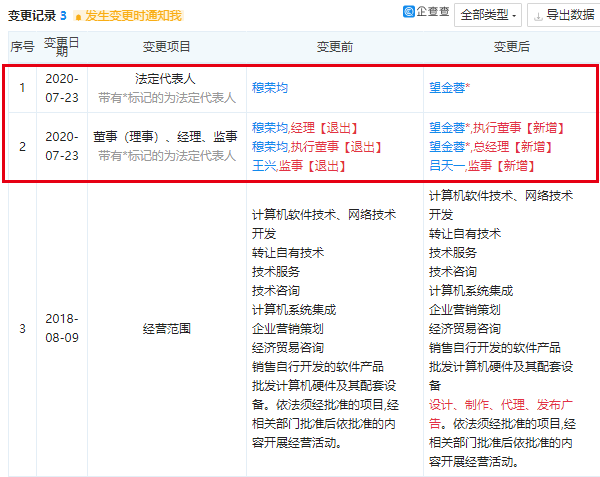Click the bell icon beside 发生变更时通知我

pyautogui.click(x=78, y=17)
